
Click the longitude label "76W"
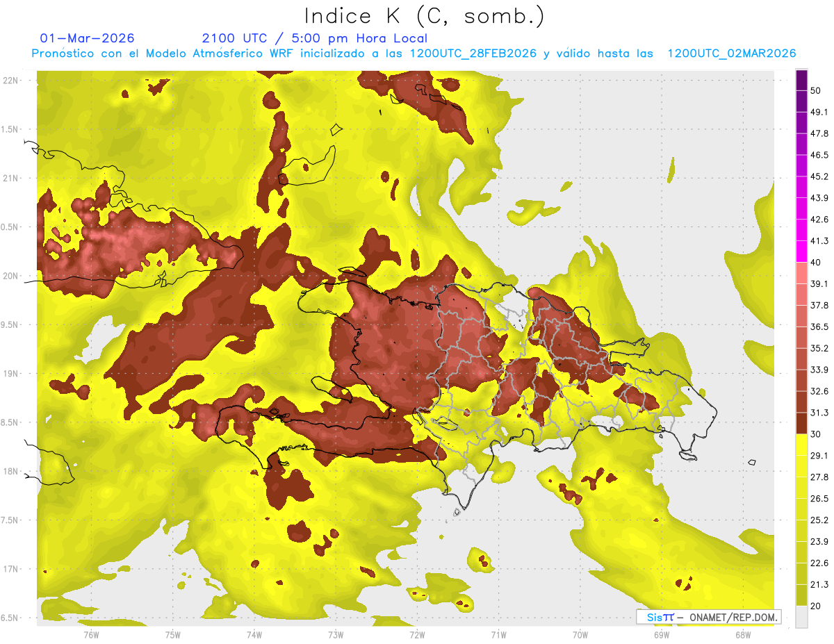(91, 634)
